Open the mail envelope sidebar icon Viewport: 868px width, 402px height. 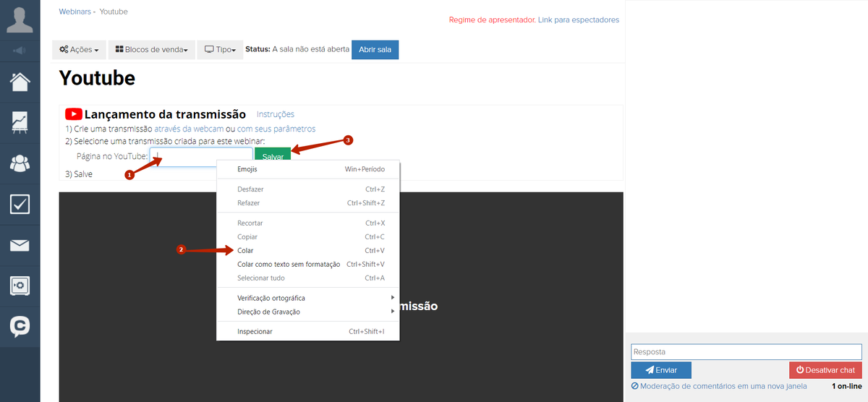pyautogui.click(x=20, y=245)
